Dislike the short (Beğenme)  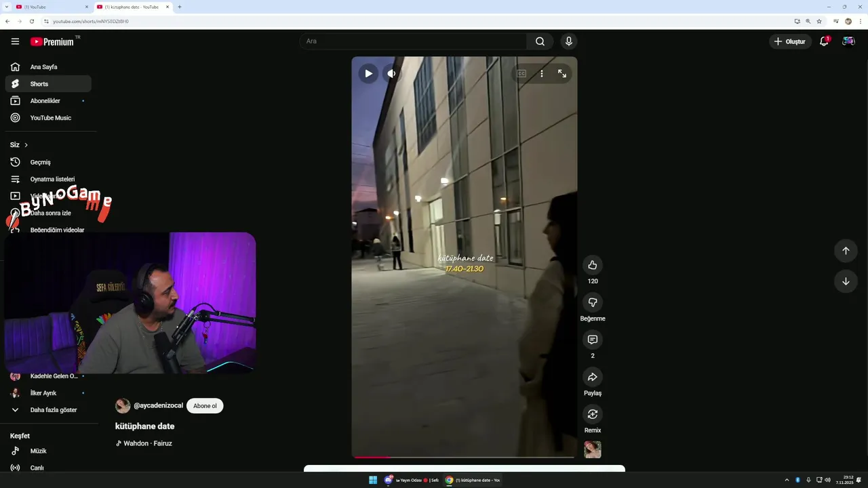click(x=593, y=302)
